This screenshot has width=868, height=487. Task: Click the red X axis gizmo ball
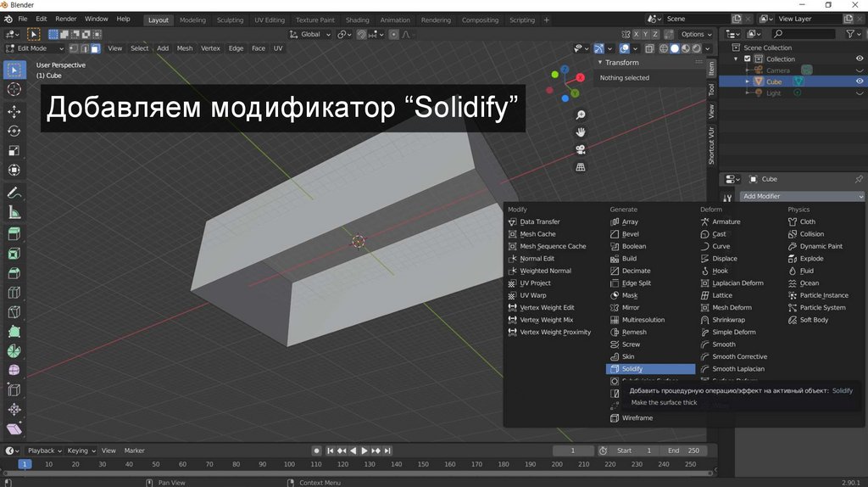[x=580, y=77]
